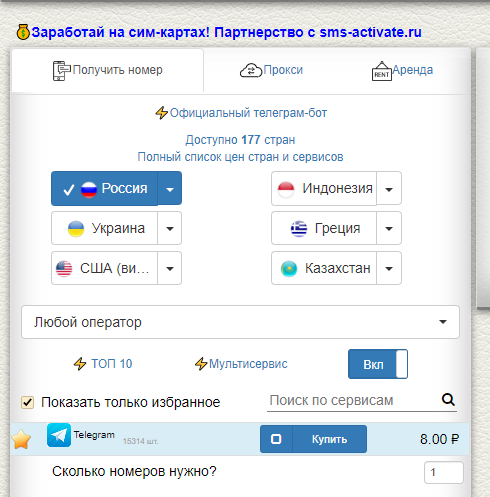
Task: Select США (ви… country button
Action: tap(104, 268)
